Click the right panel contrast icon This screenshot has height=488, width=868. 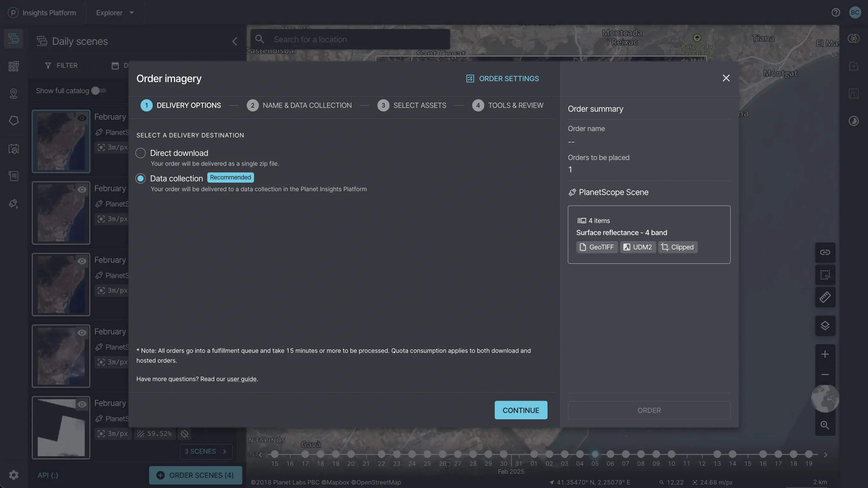(x=853, y=121)
